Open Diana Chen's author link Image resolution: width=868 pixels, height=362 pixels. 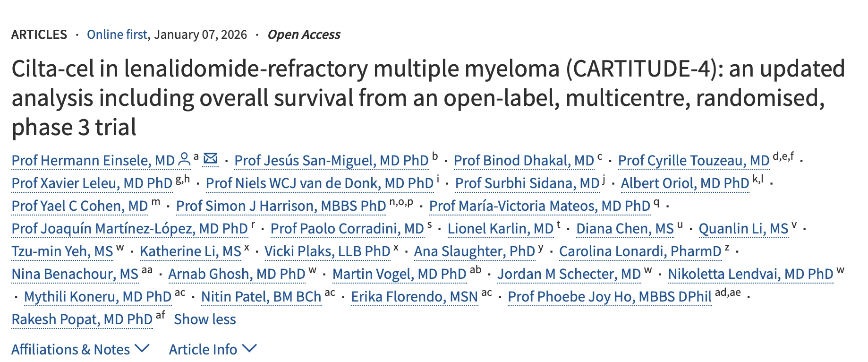[625, 229]
